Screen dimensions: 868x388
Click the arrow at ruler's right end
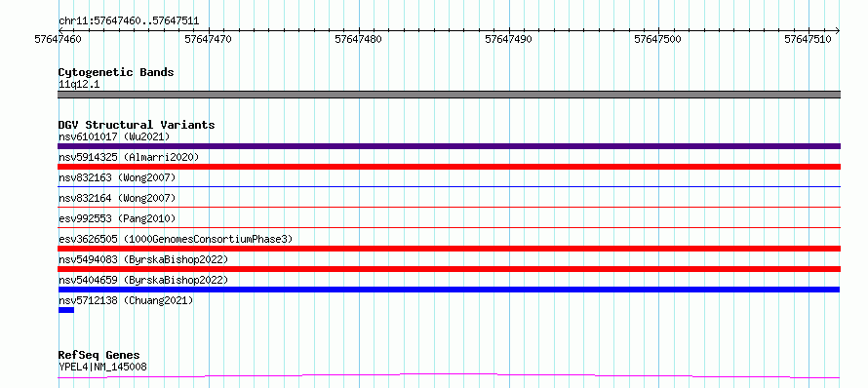(x=837, y=30)
